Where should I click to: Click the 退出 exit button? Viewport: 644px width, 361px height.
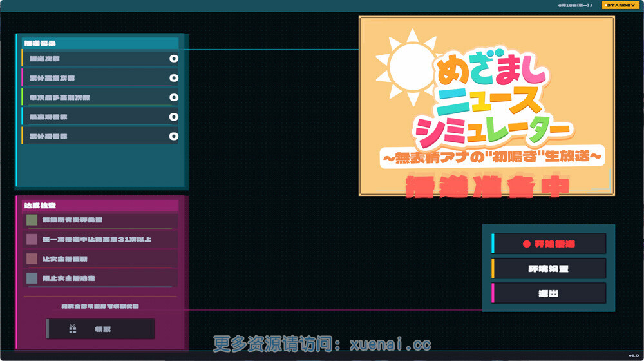click(x=549, y=293)
